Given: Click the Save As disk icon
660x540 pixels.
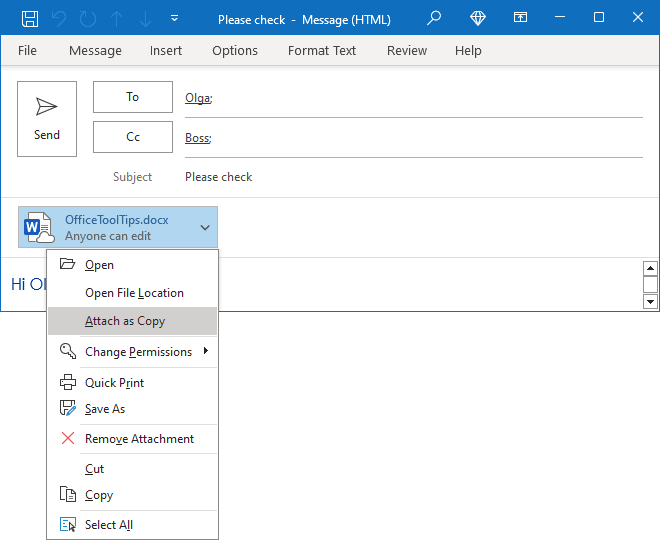Looking at the screenshot, I should click(68, 408).
